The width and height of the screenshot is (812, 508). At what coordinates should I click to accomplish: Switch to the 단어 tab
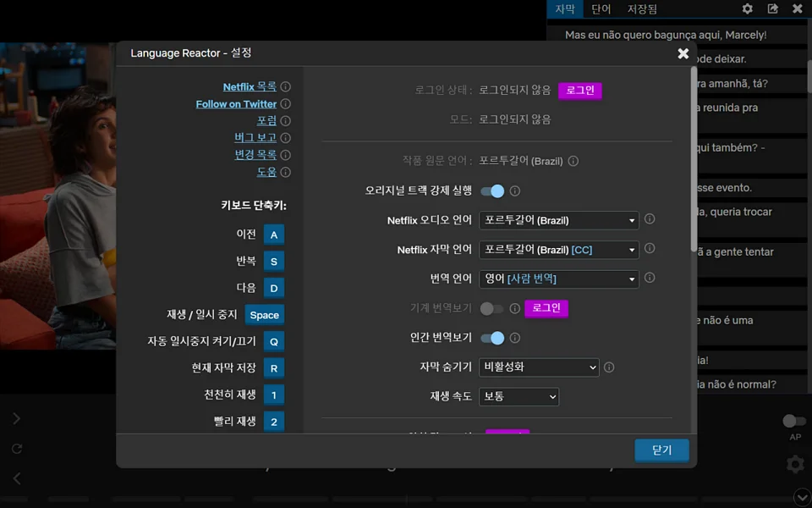[601, 8]
